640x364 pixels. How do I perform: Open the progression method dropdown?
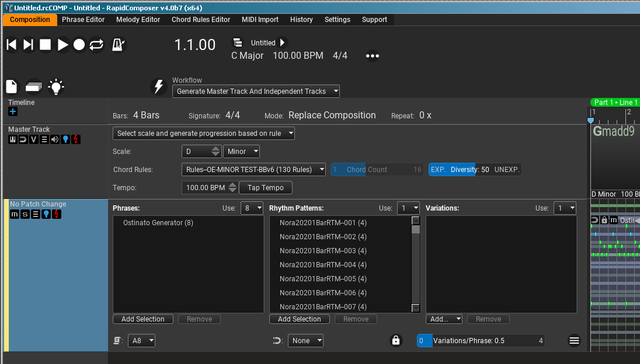tap(203, 133)
